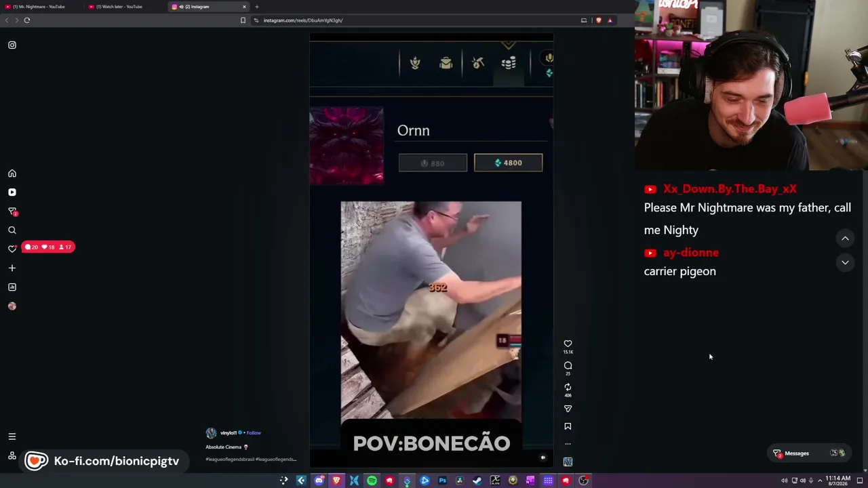Go back in browser history
This screenshot has width=868, height=488.
pyautogui.click(x=7, y=20)
